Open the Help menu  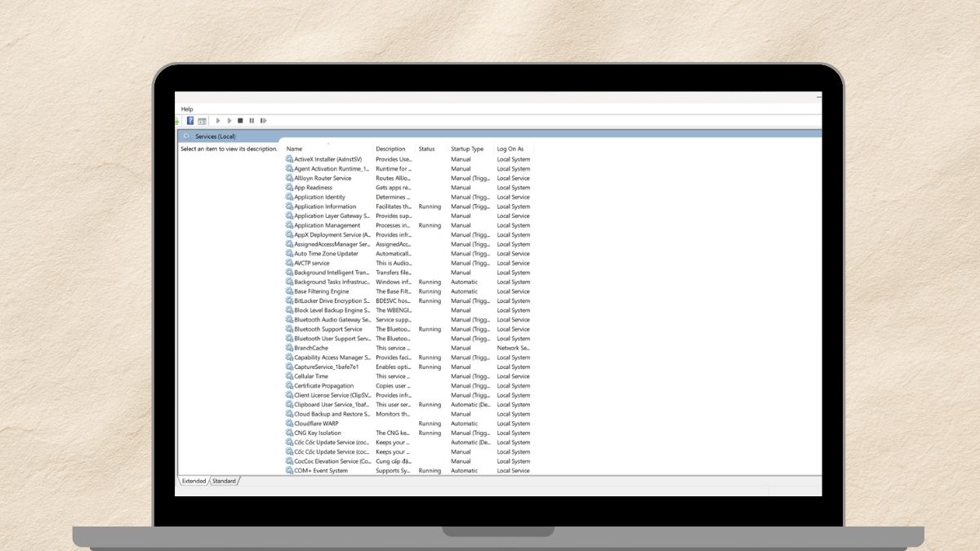click(x=187, y=109)
